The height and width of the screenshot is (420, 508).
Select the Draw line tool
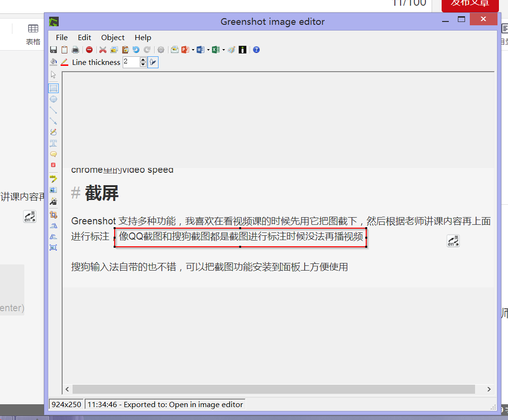click(53, 110)
